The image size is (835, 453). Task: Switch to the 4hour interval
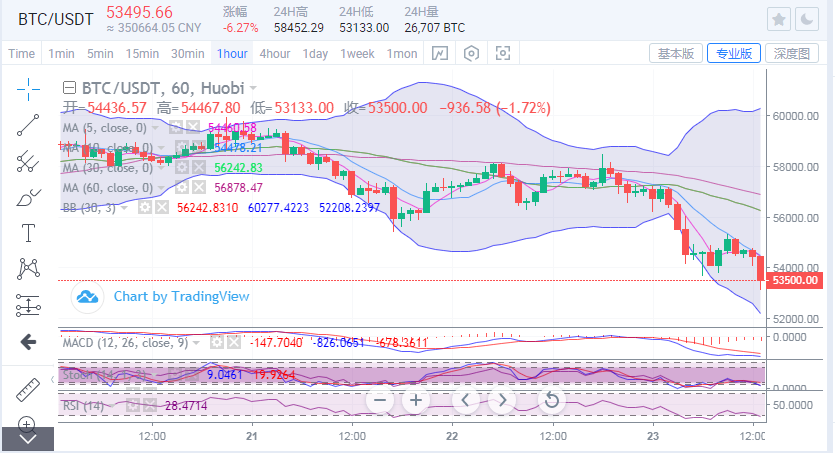275,54
